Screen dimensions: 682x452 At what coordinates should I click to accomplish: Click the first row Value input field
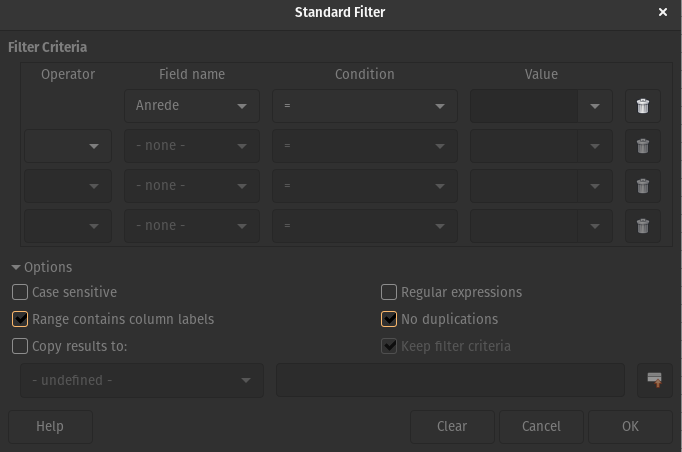(524, 106)
